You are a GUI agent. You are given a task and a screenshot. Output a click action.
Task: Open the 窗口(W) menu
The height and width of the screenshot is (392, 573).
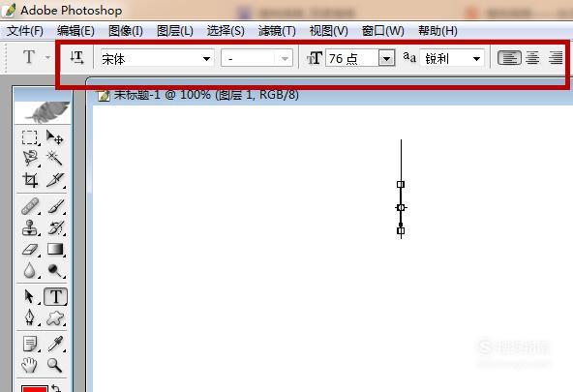click(x=382, y=31)
